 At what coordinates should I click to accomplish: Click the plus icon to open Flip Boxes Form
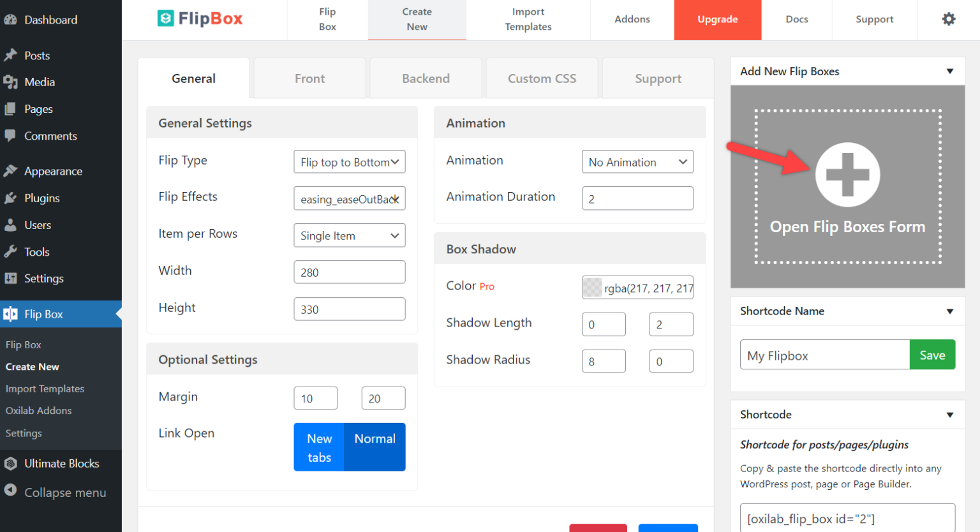[x=848, y=174]
